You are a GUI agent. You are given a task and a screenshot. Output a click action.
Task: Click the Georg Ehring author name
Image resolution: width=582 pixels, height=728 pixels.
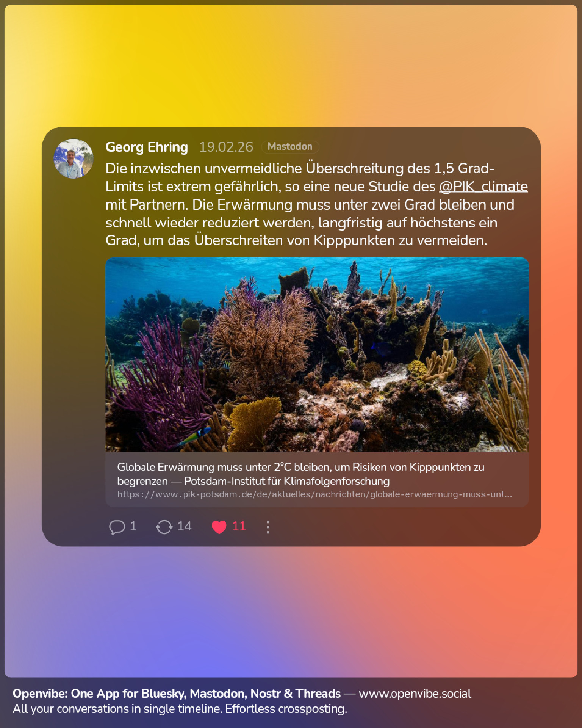tap(147, 147)
